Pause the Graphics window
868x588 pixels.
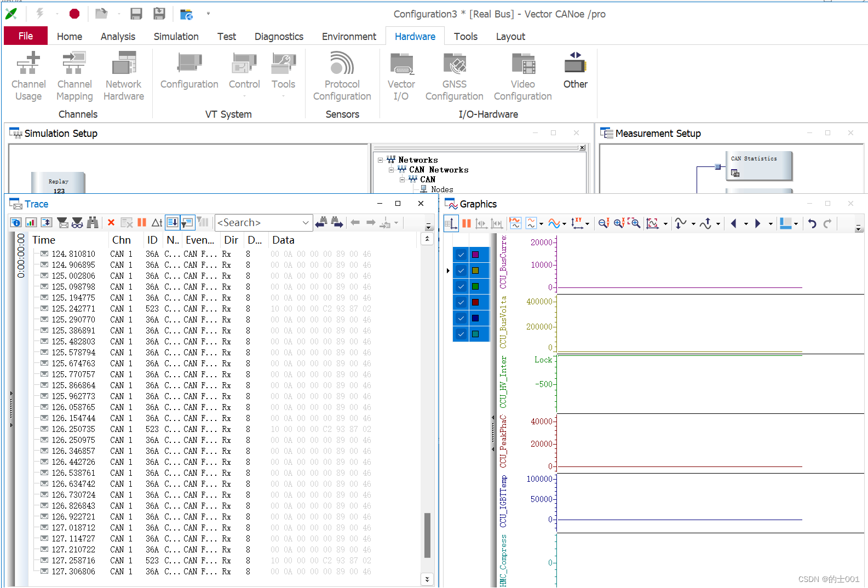point(467,223)
